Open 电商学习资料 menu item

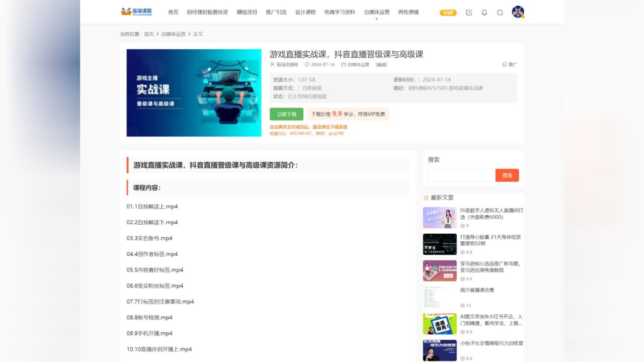point(340,12)
